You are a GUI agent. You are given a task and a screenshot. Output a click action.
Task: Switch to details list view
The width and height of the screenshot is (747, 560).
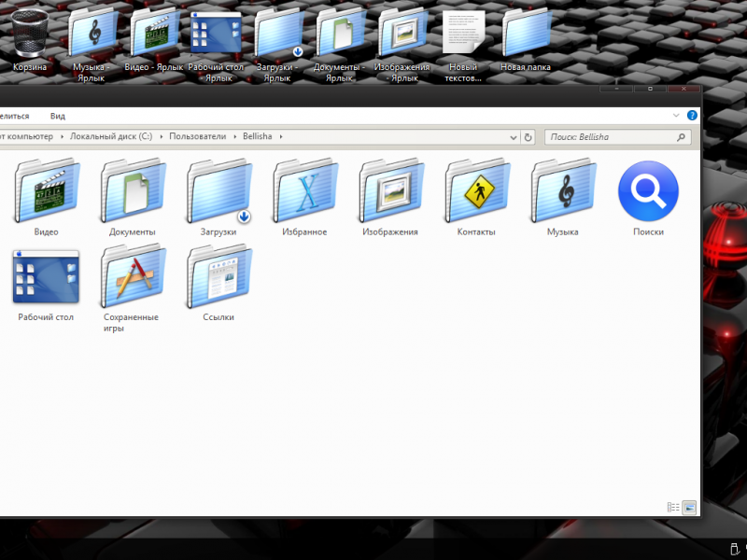tap(673, 508)
